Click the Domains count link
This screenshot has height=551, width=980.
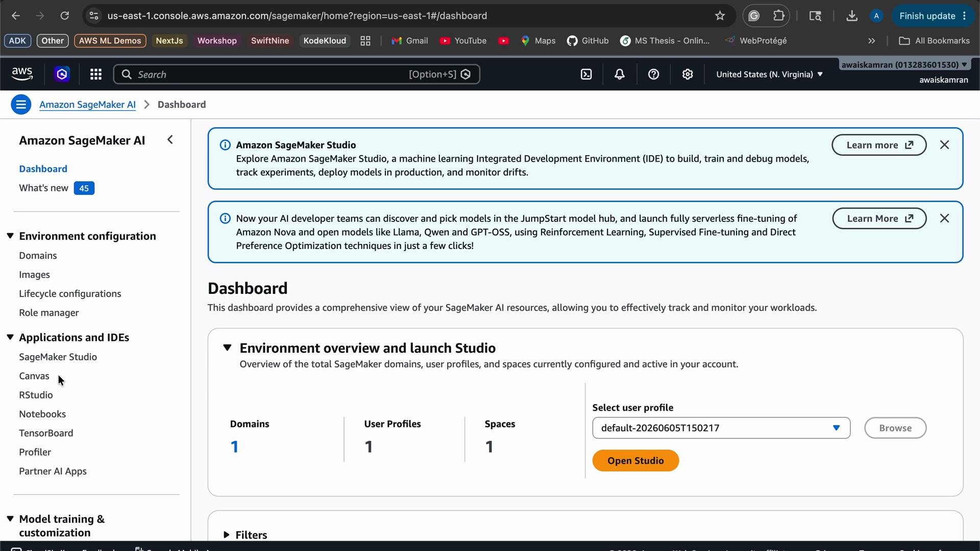tap(234, 447)
